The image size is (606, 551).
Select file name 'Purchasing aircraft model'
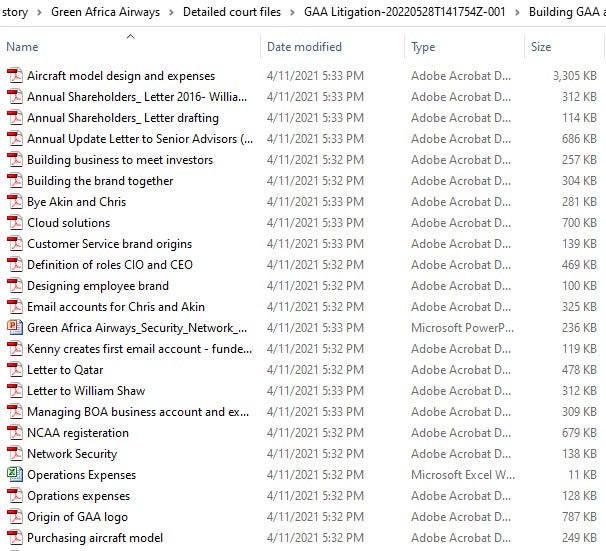tap(95, 537)
